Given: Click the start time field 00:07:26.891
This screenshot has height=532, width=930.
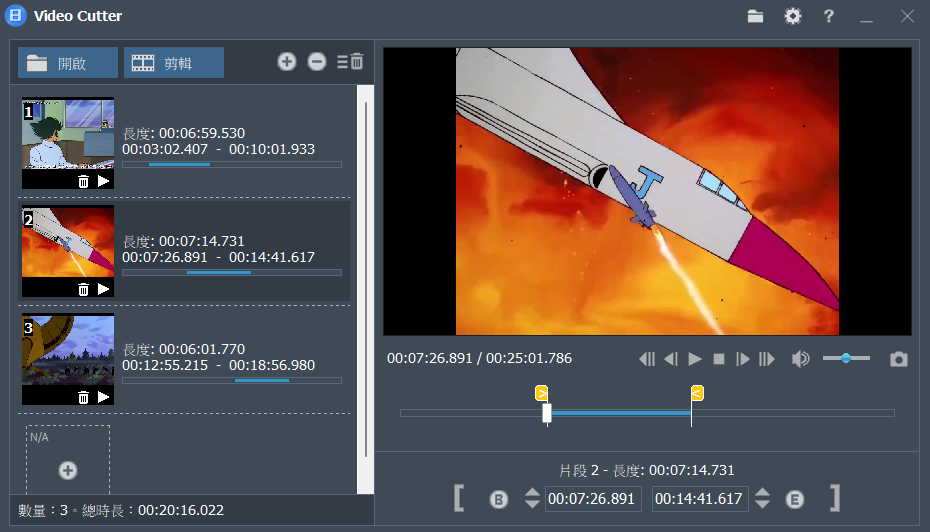Looking at the screenshot, I should click(x=593, y=499).
